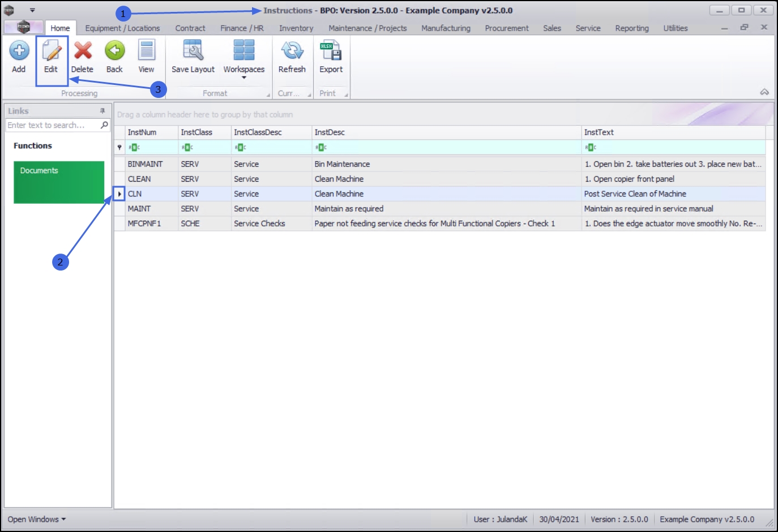778x532 pixels.
Task: Sort by the InstClass column header
Action: [204, 132]
